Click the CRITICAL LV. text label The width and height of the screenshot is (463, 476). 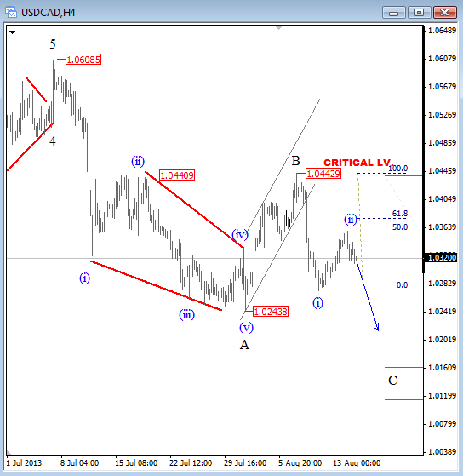(358, 163)
